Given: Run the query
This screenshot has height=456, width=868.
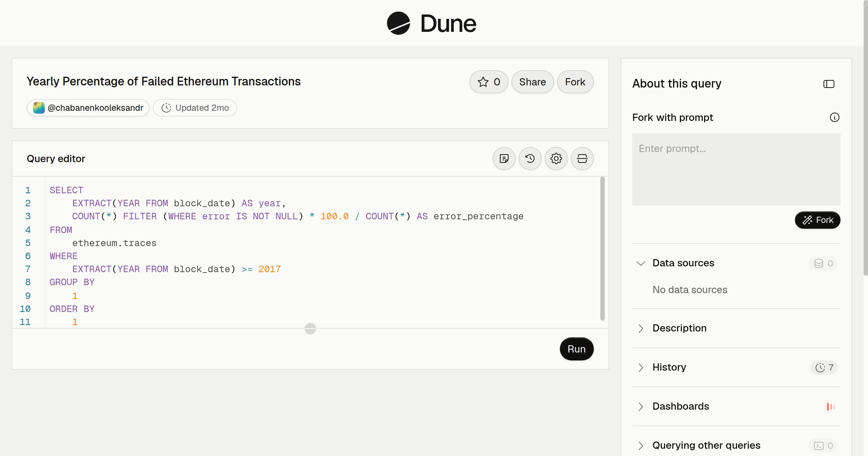Looking at the screenshot, I should tap(576, 349).
